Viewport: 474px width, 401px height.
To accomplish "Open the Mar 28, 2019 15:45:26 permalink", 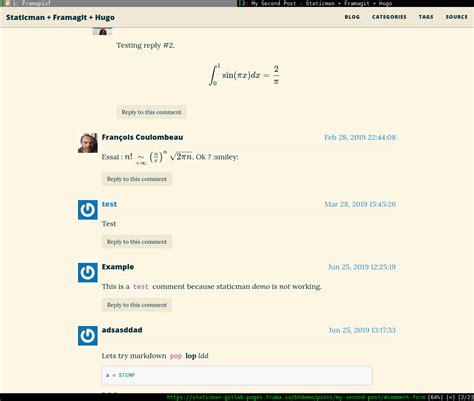I will (360, 204).
